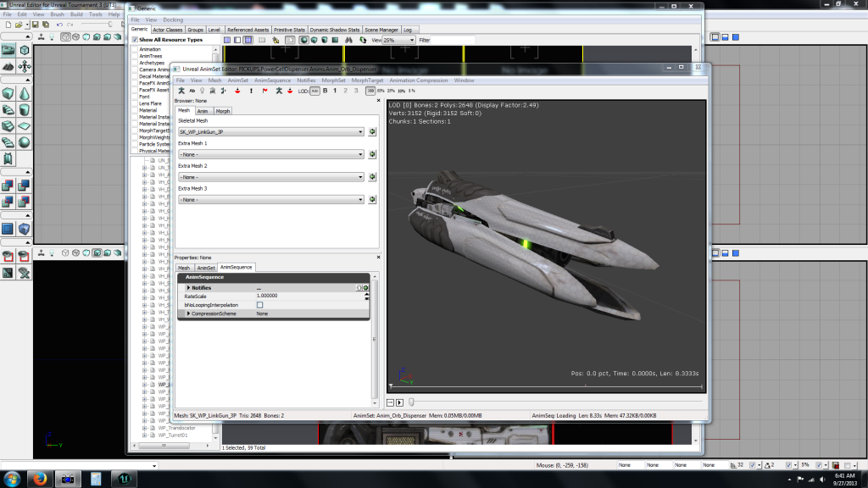
Task: Close the Browser panel with X
Action: [x=379, y=101]
